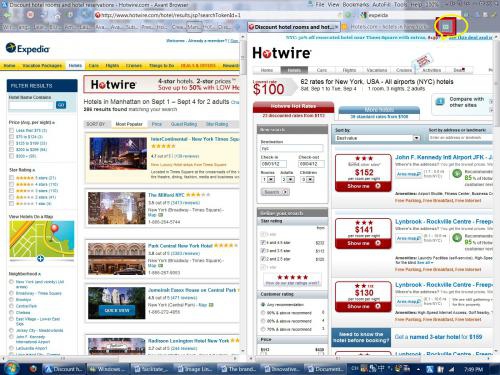Click Show me button for $130 hotel
Image resolution: width=500 pixels, height=375 pixels.
[x=363, y=306]
